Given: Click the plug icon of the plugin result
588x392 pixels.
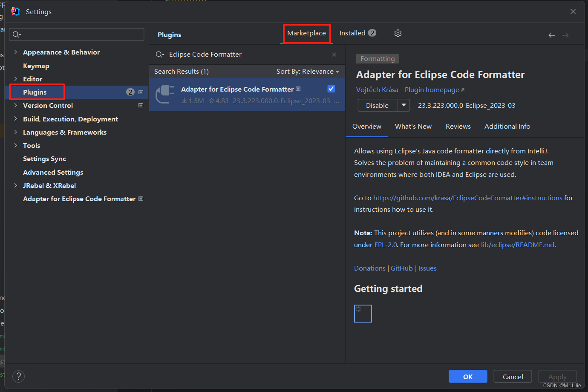Looking at the screenshot, I should [x=165, y=94].
